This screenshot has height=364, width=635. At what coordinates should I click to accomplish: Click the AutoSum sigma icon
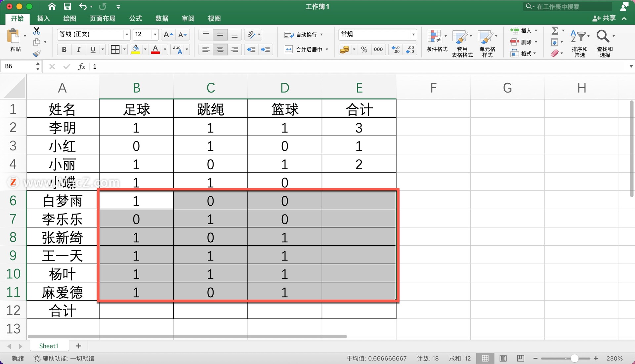[555, 31]
